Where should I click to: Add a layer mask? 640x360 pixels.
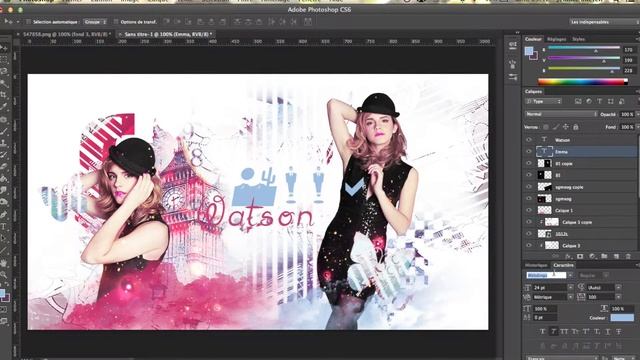pyautogui.click(x=580, y=256)
